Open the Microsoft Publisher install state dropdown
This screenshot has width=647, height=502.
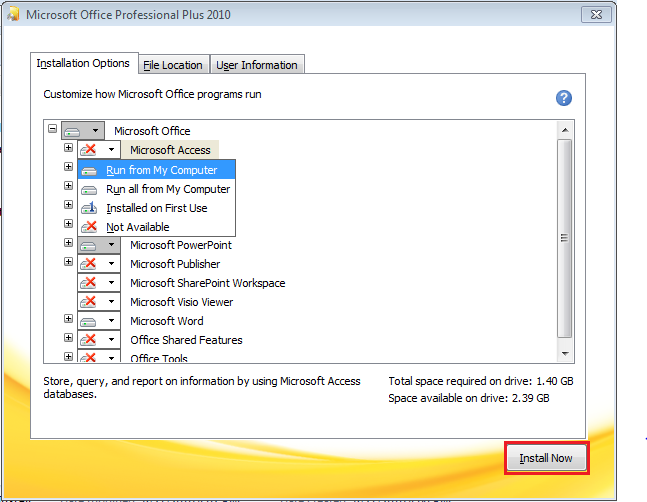coord(99,264)
